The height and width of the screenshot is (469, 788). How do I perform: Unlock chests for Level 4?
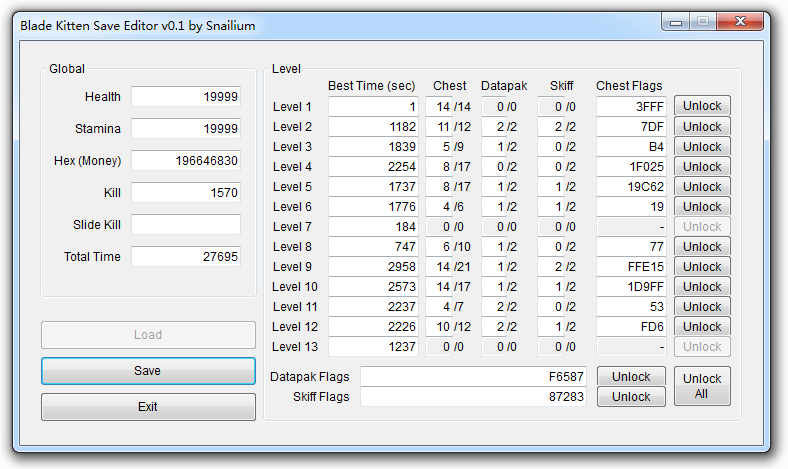click(x=702, y=167)
